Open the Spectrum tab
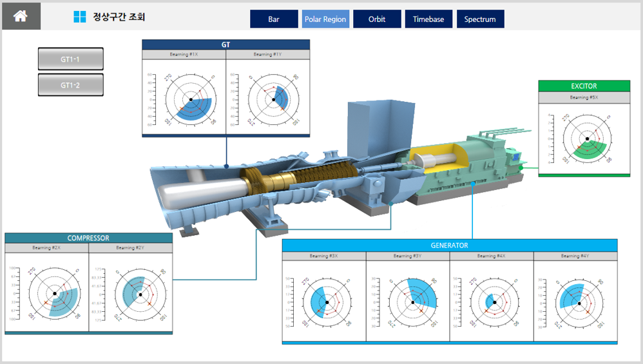The width and height of the screenshot is (643, 364). pyautogui.click(x=480, y=19)
